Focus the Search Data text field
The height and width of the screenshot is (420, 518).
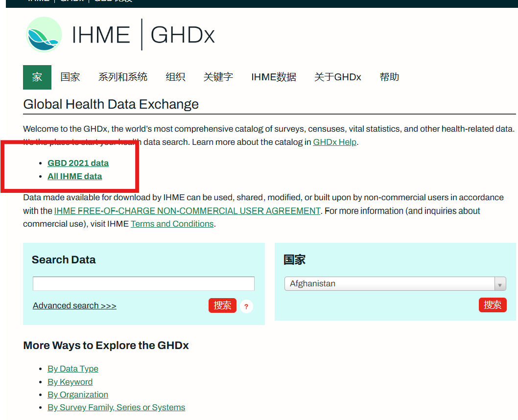pyautogui.click(x=144, y=283)
